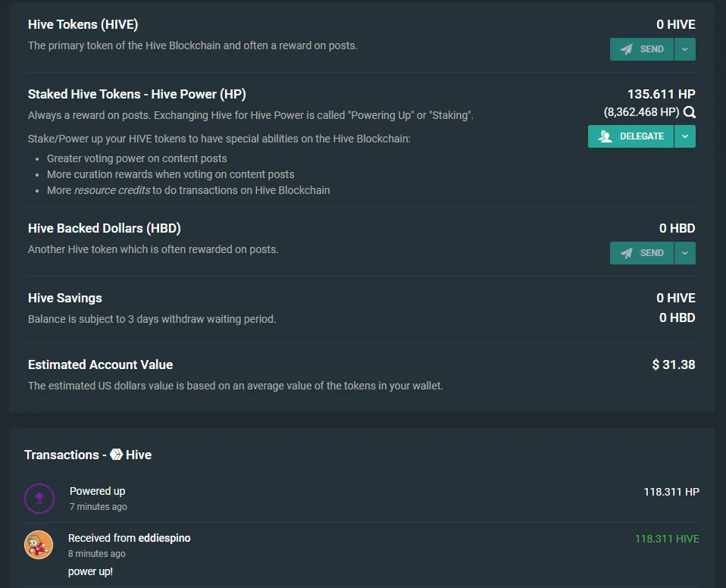Click the green 118.311 HIVE received amount
This screenshot has height=588, width=726.
pos(667,539)
